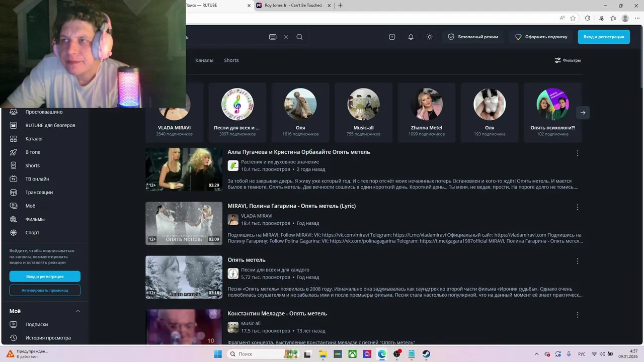
Task: Open the Песни для всех channel avatar
Action: (237, 104)
